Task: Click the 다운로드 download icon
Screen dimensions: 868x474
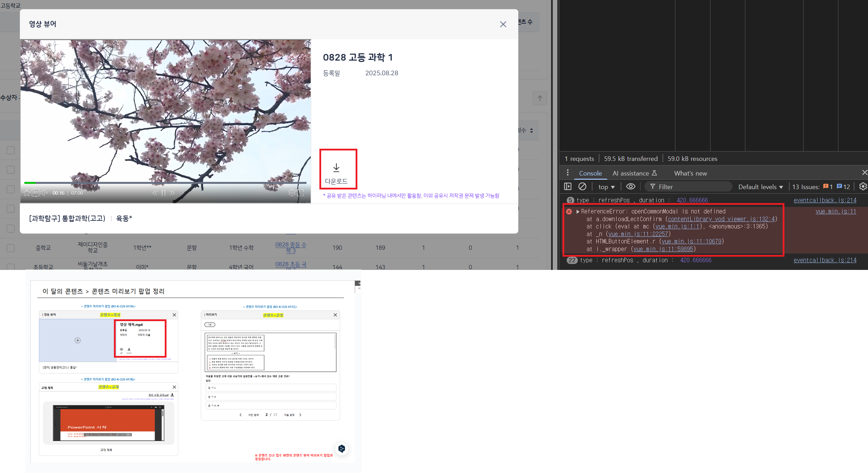Action: tap(336, 168)
